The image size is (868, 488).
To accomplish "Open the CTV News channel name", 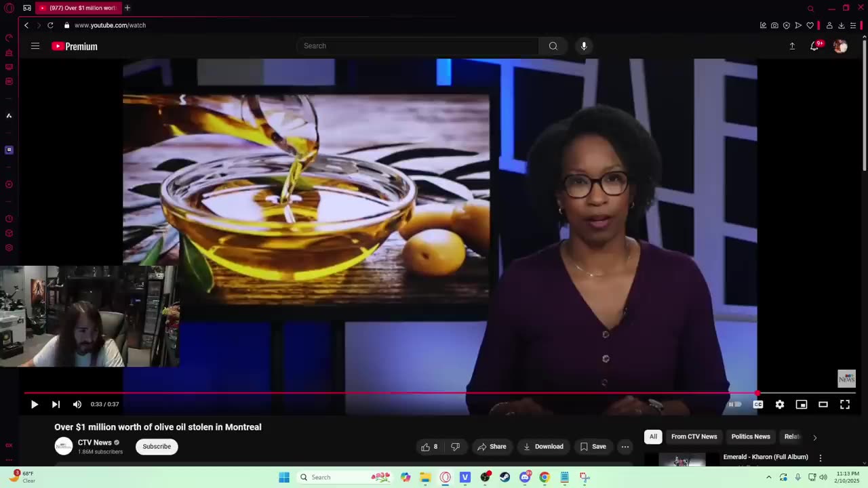I will click(x=95, y=443).
